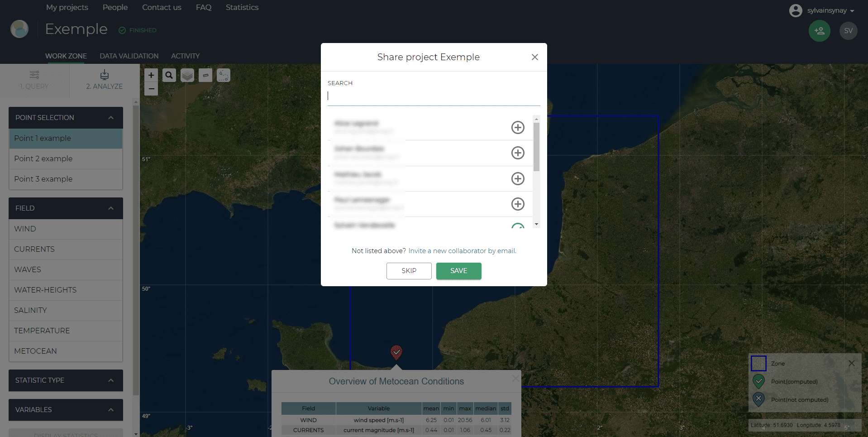Screen dimensions: 868x437
Task: Close the Share project dialog
Action: [535, 57]
